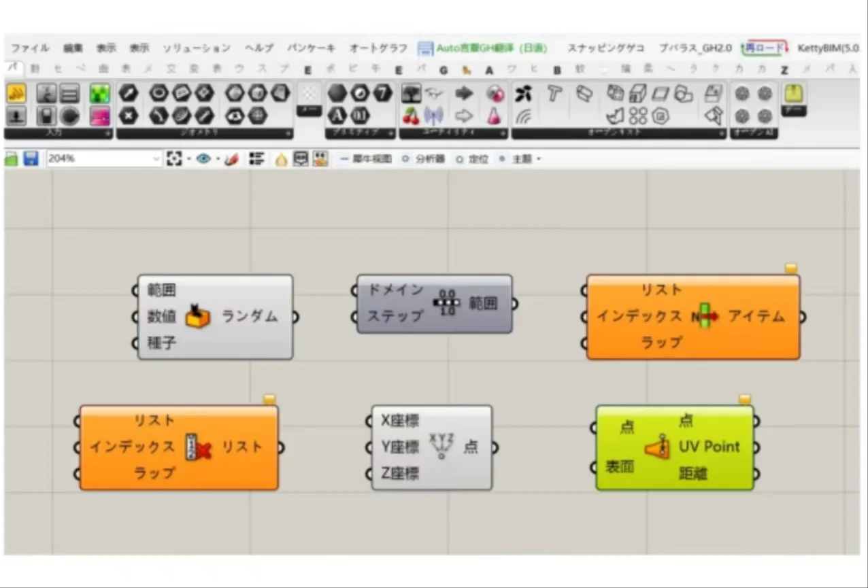Select the red cherries icon
868x588 pixels.
(x=411, y=116)
